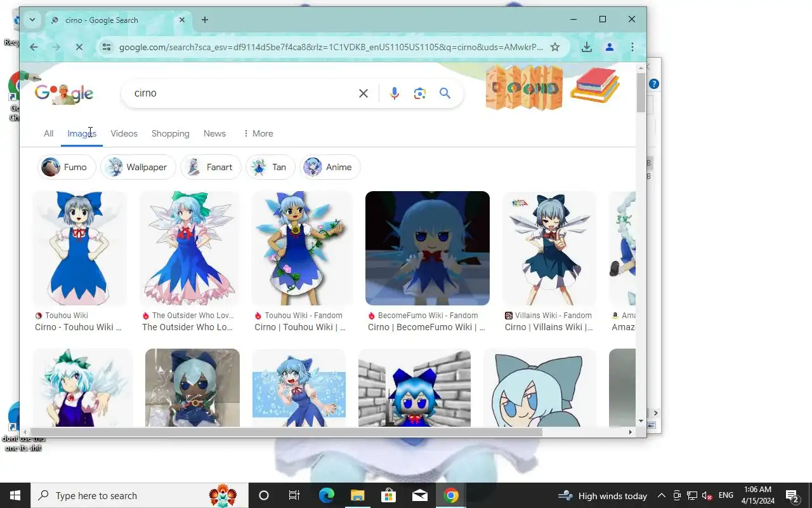Image resolution: width=812 pixels, height=508 pixels.
Task: Filter by the Fumo chip
Action: pos(66,167)
